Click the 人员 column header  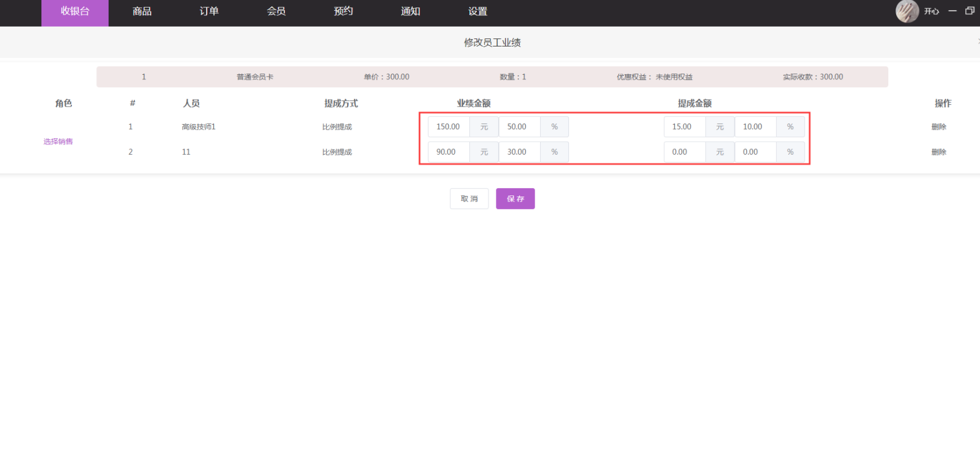click(191, 103)
